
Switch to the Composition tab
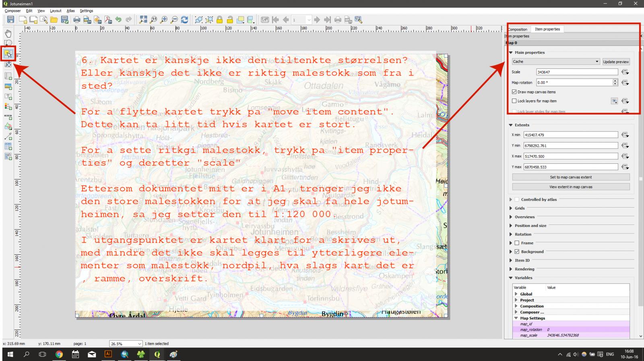[518, 29]
